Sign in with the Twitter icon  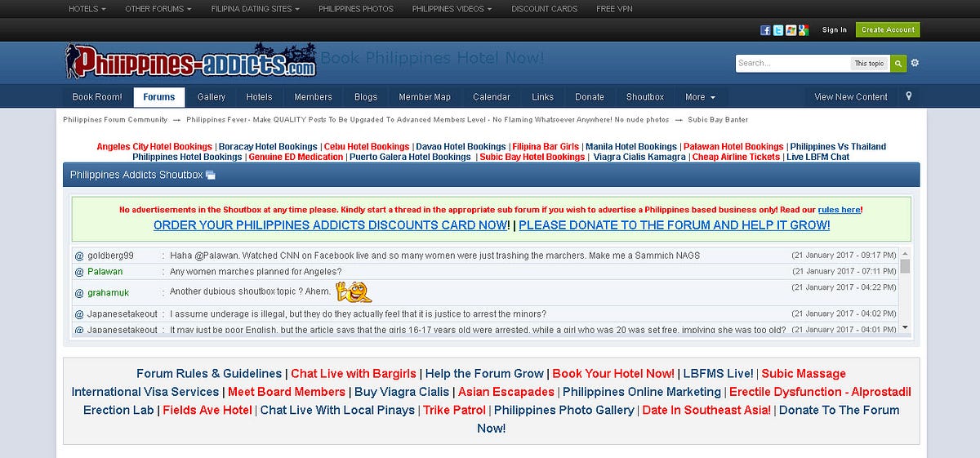pos(778,30)
